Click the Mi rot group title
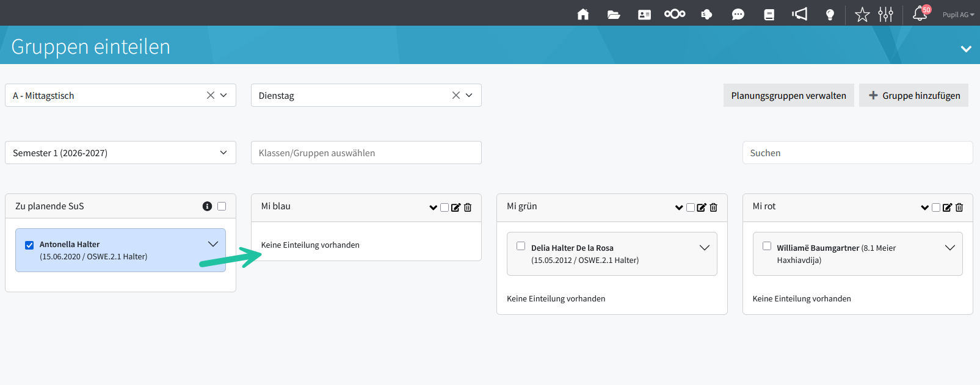The height and width of the screenshot is (385, 980). pyautogui.click(x=764, y=206)
